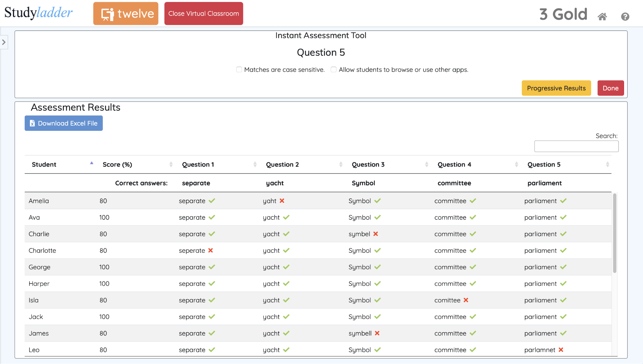Click the Studyladder logo
This screenshot has width=643, height=364.
pyautogui.click(x=38, y=13)
